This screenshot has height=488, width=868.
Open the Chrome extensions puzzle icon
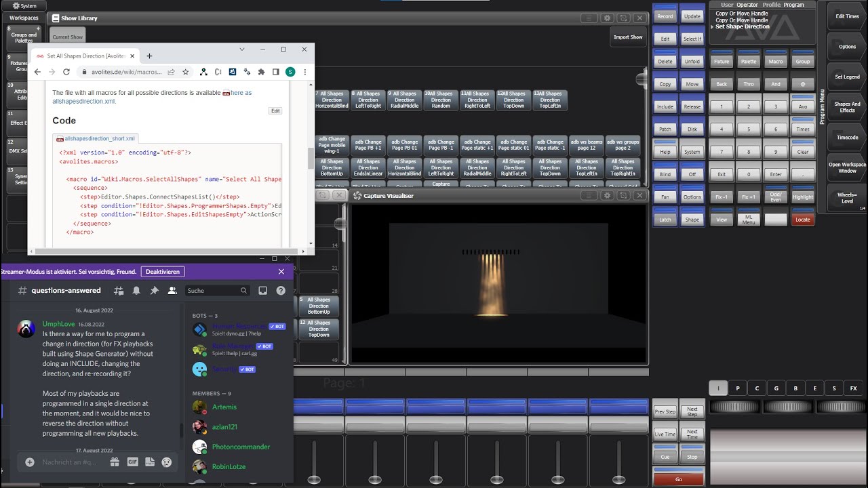tap(261, 72)
